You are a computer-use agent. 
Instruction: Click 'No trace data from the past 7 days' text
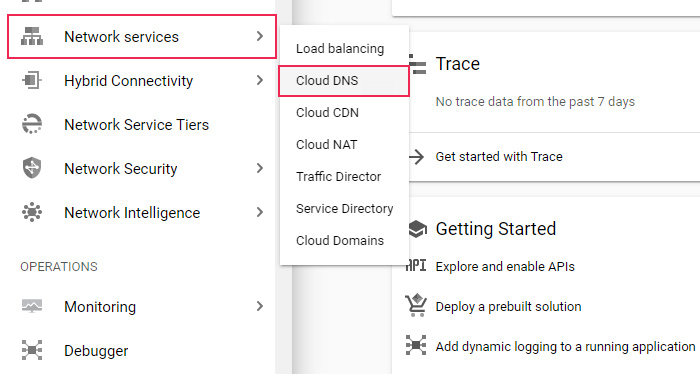tap(535, 102)
